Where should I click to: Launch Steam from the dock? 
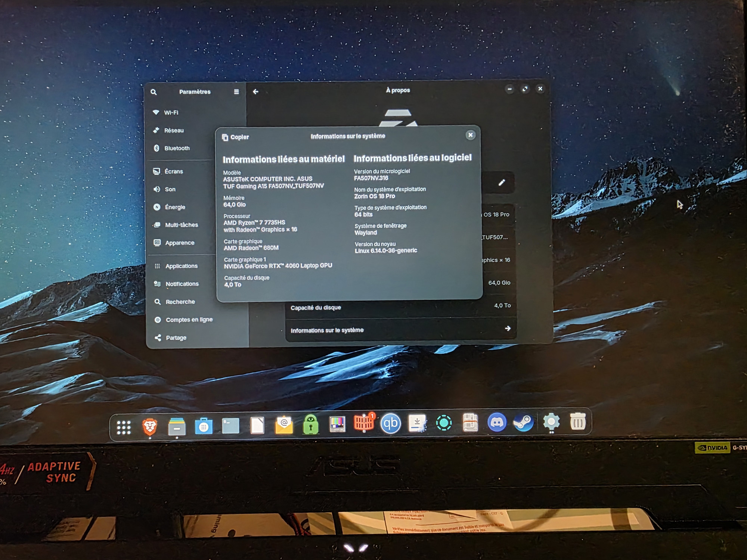523,423
